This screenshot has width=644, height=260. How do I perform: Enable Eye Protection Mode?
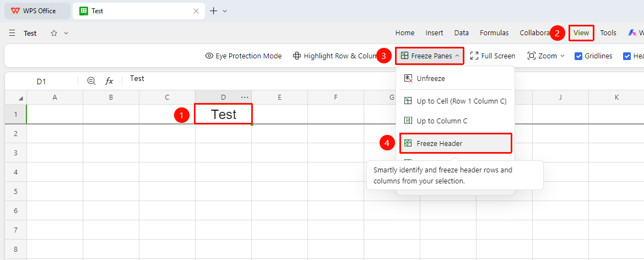pos(243,56)
